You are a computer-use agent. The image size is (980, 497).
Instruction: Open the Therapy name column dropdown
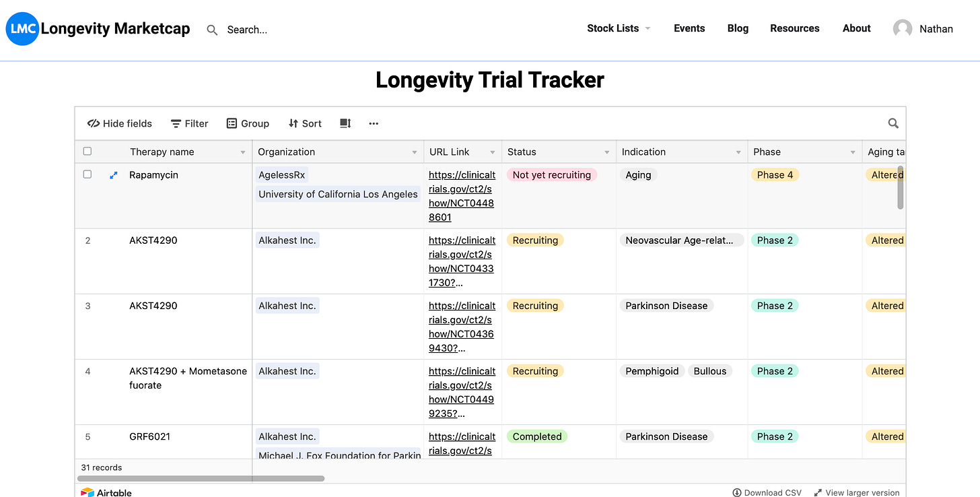(x=243, y=152)
